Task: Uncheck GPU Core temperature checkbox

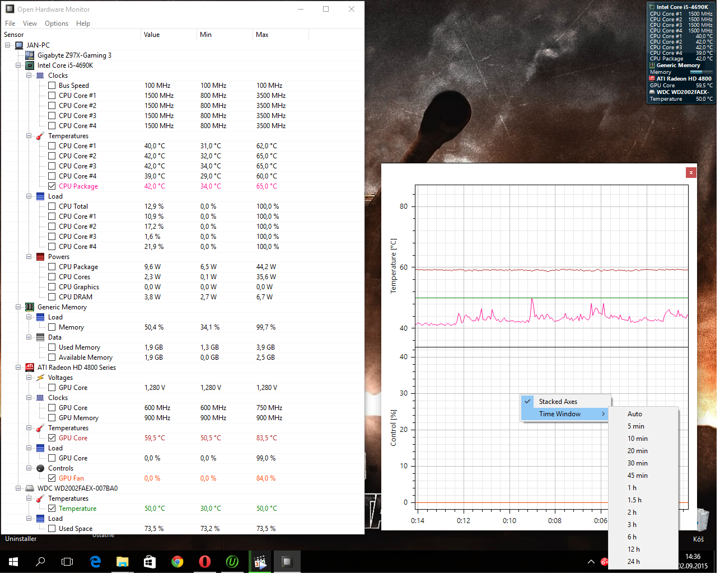Action: 52,438
